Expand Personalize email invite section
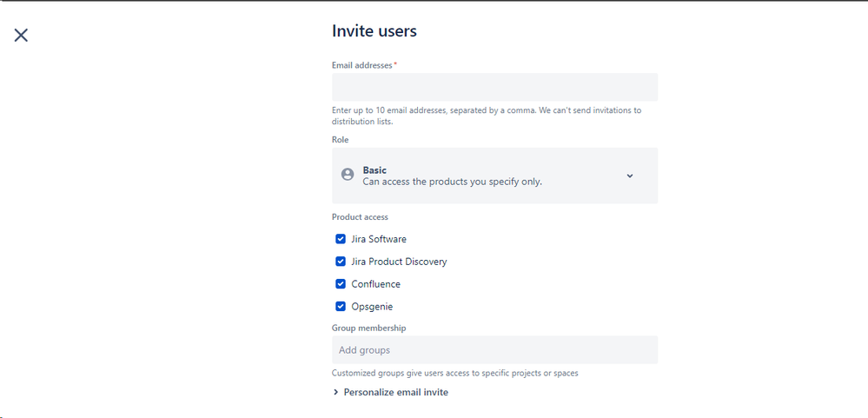The width and height of the screenshot is (868, 418). click(x=390, y=392)
